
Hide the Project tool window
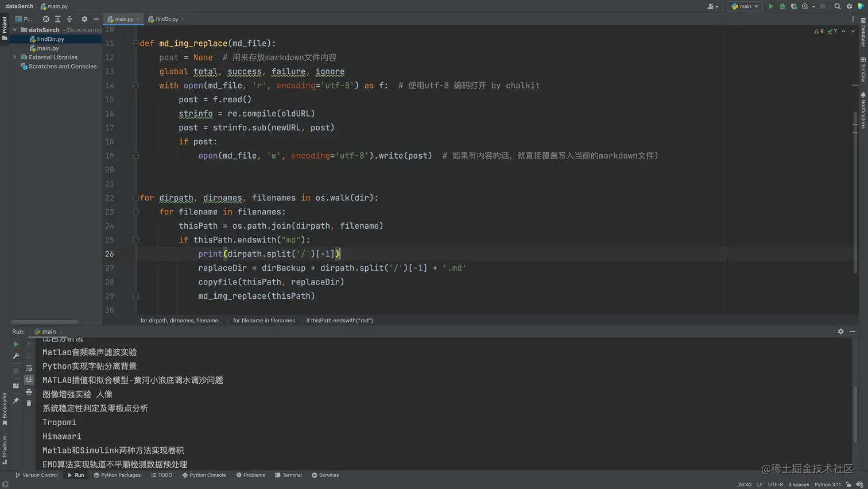(96, 19)
